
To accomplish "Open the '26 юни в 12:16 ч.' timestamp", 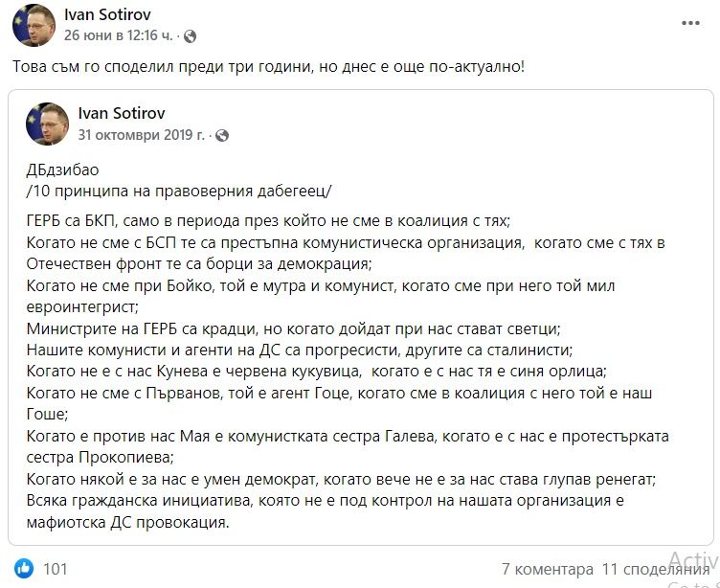I will tap(121, 35).
